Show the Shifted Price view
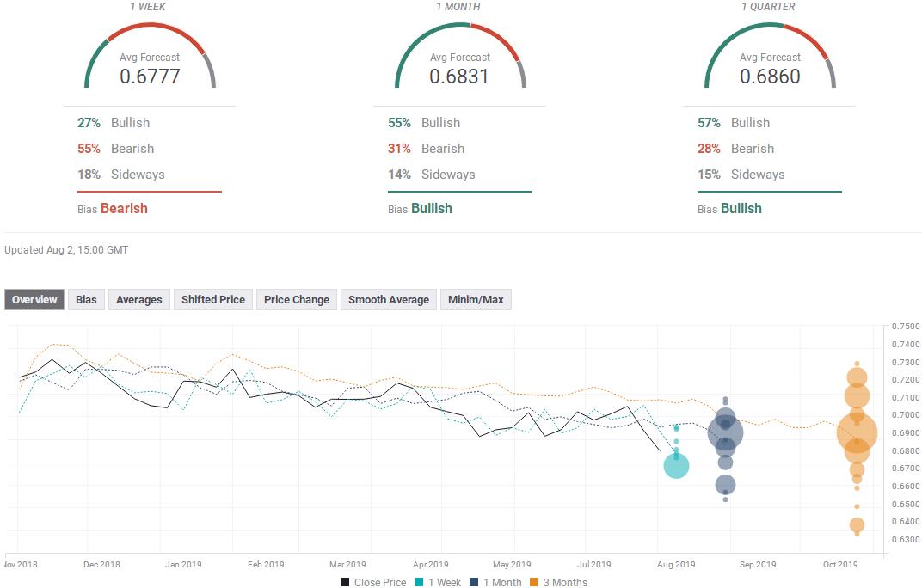Image resolution: width=922 pixels, height=588 pixels. (212, 300)
